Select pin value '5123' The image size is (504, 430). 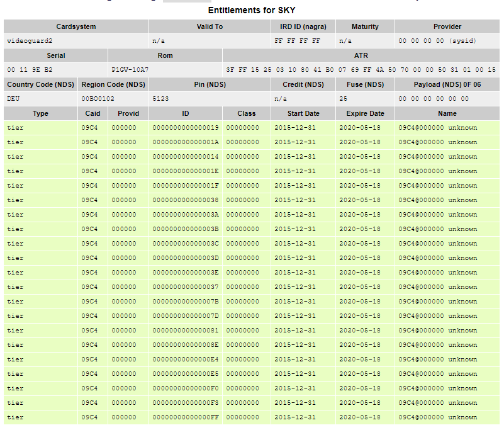pyautogui.click(x=160, y=99)
